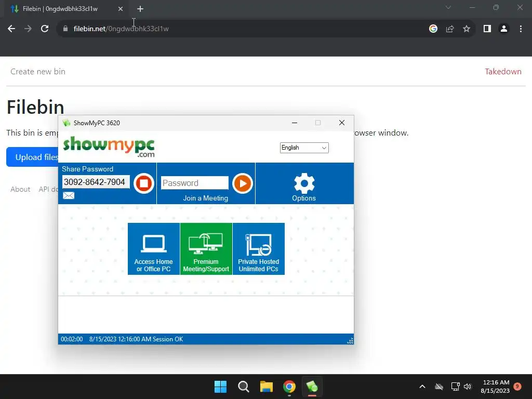Open volume tray icon
Screen dimensions: 532x399
(x=468, y=387)
